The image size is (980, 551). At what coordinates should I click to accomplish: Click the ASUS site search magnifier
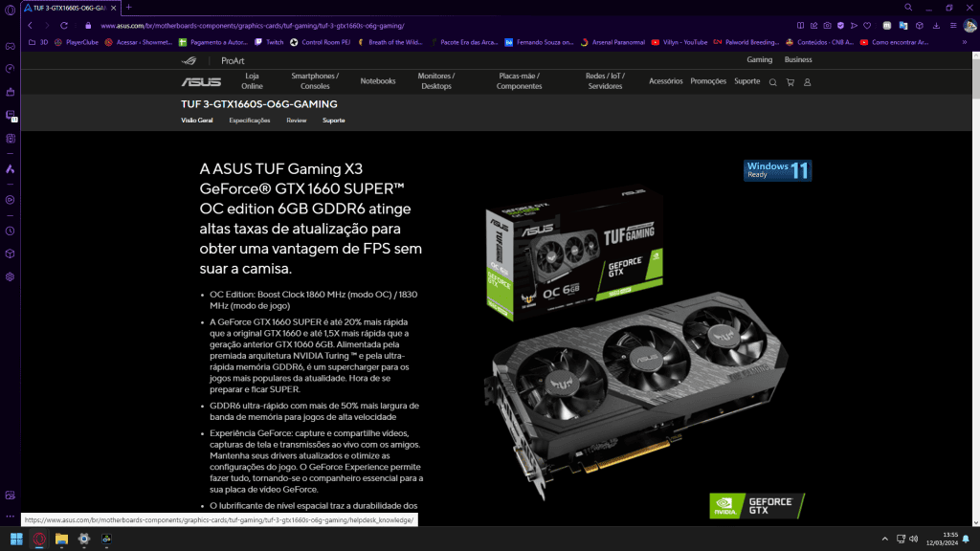(772, 82)
